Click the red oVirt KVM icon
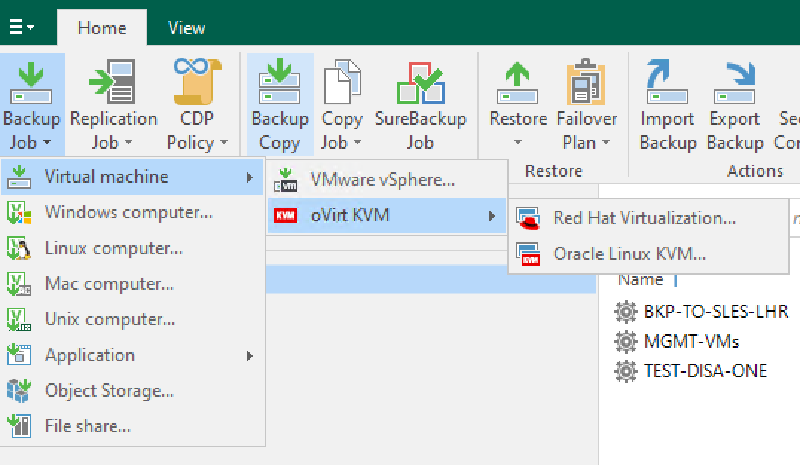Image resolution: width=800 pixels, height=465 pixels. tap(285, 215)
